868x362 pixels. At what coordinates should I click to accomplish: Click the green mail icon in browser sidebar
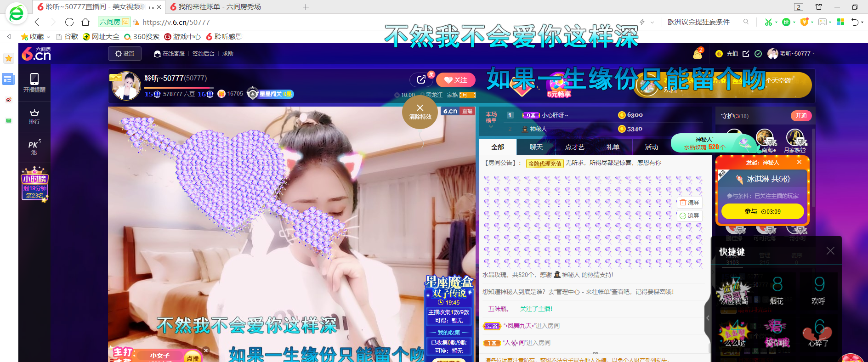[8, 121]
